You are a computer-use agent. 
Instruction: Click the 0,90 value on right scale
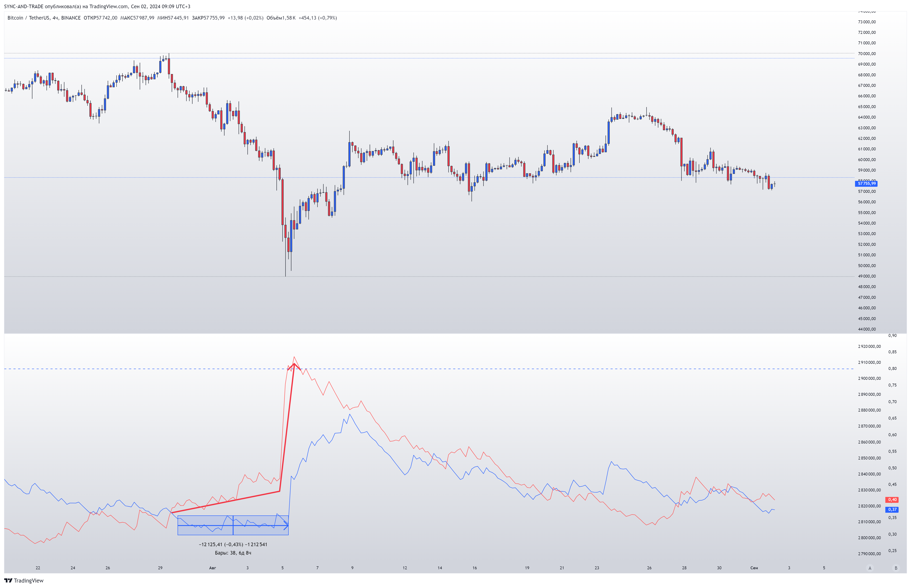[892, 335]
